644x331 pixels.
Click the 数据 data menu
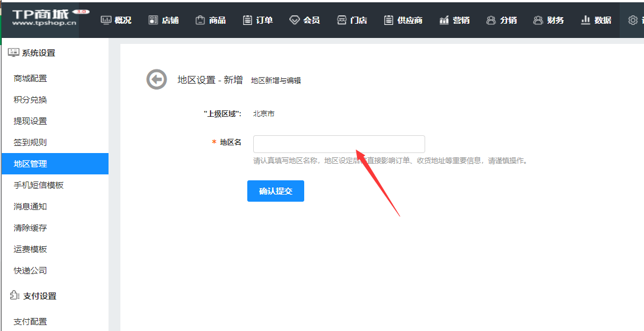pyautogui.click(x=596, y=20)
